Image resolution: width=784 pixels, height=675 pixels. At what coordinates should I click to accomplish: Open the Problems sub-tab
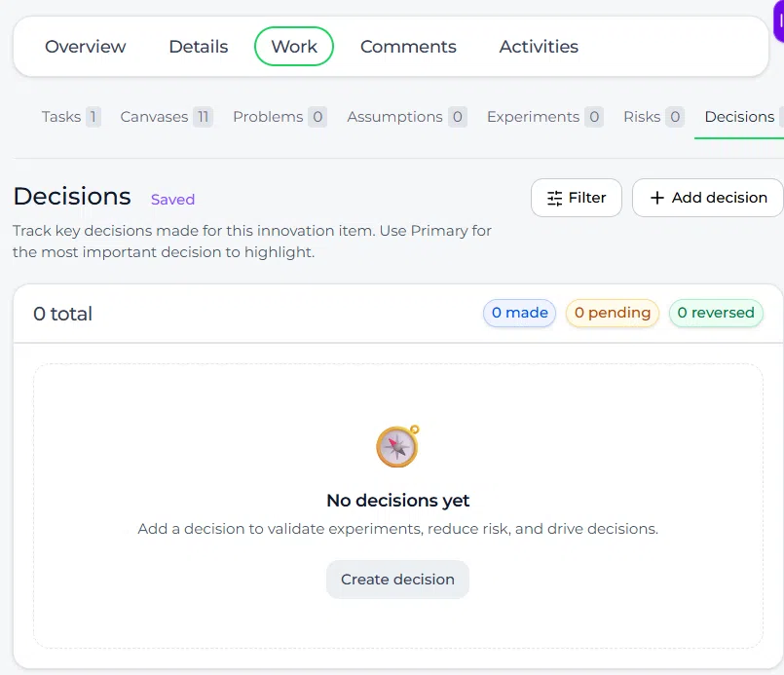(280, 117)
